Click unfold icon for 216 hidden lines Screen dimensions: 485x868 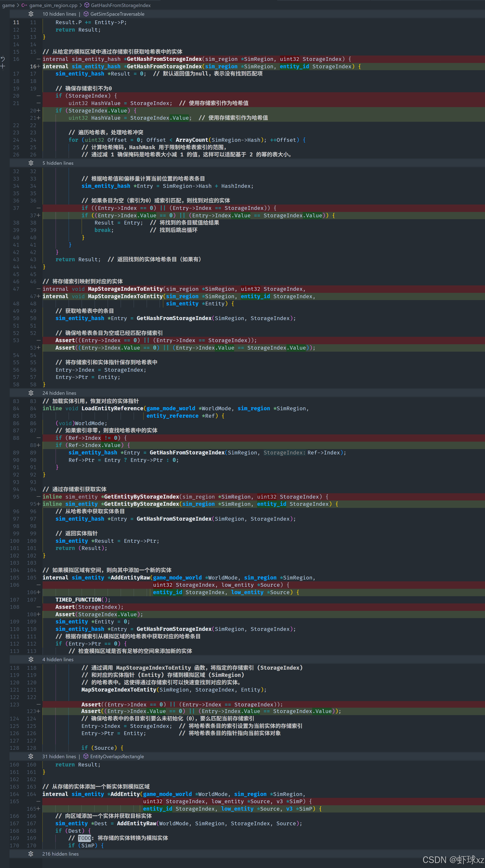pyautogui.click(x=31, y=854)
